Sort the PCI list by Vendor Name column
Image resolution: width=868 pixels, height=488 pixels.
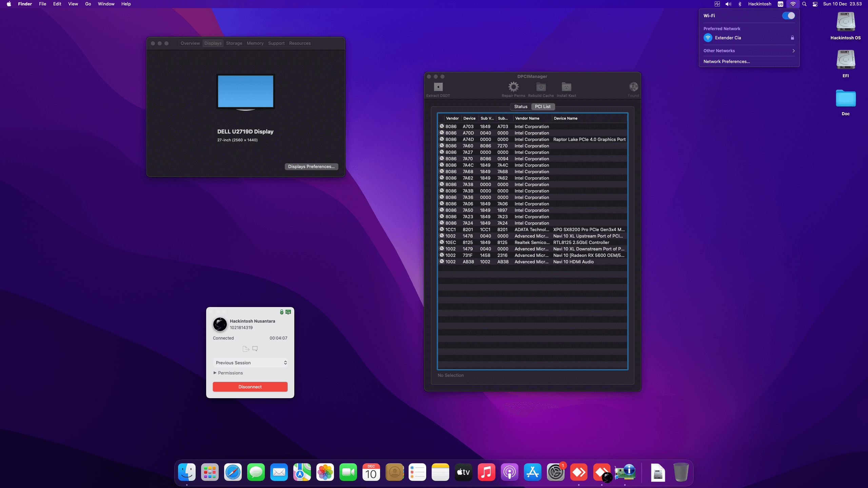[532, 118]
